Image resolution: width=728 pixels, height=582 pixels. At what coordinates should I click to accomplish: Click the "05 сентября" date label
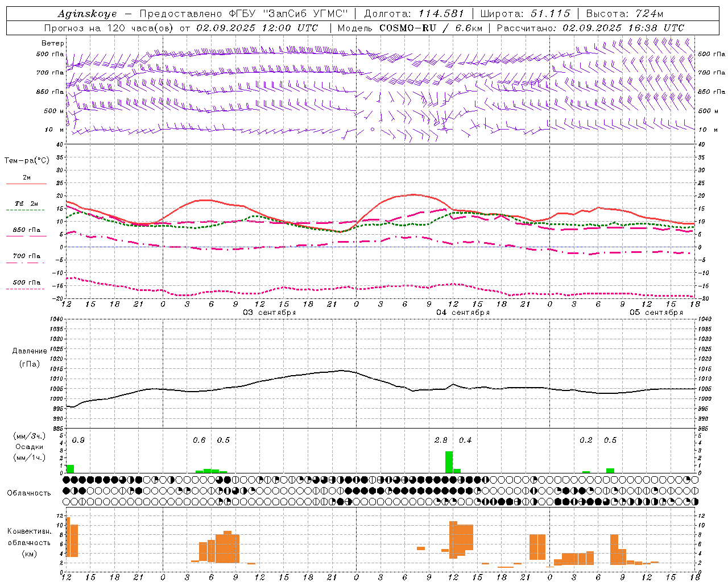656,313
